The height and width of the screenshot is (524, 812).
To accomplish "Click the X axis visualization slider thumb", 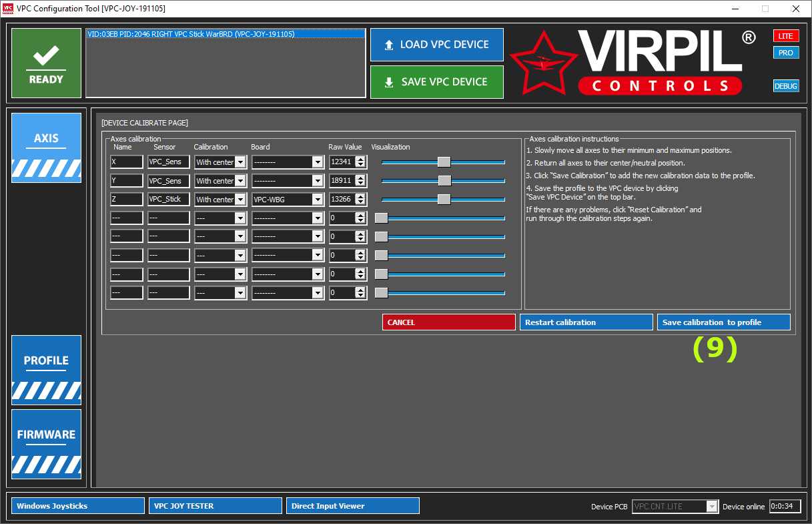I will coord(444,162).
